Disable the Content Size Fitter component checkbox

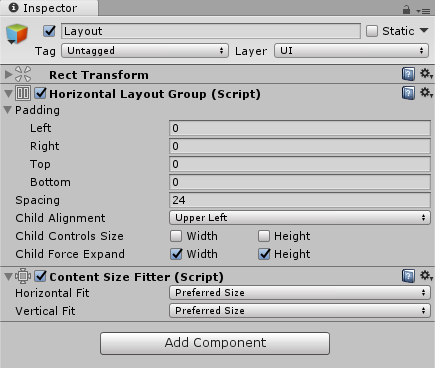coord(40,276)
